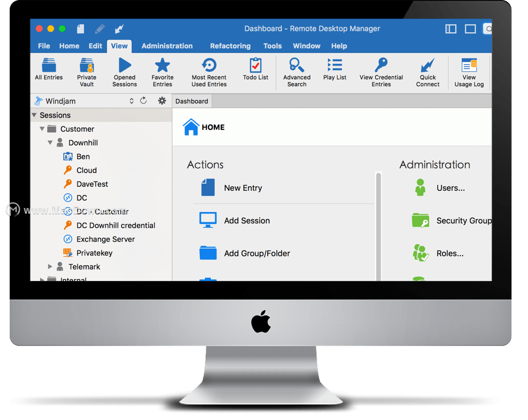Viewport: 528px width, 420px height.
Task: Switch to the Dashboard tab
Action: (191, 101)
